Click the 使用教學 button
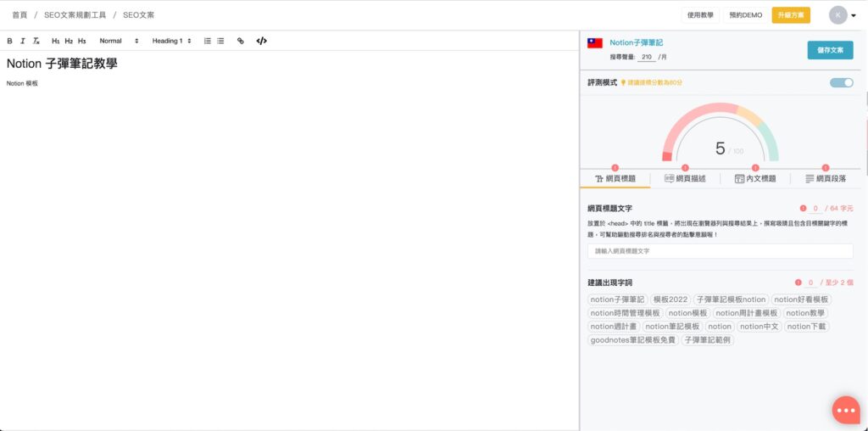The width and height of the screenshot is (868, 431). 700,15
